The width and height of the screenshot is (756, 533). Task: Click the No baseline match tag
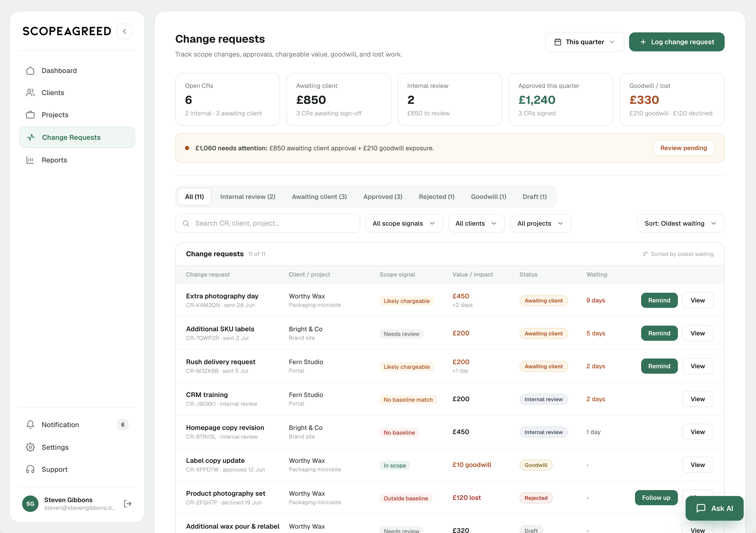click(x=408, y=400)
